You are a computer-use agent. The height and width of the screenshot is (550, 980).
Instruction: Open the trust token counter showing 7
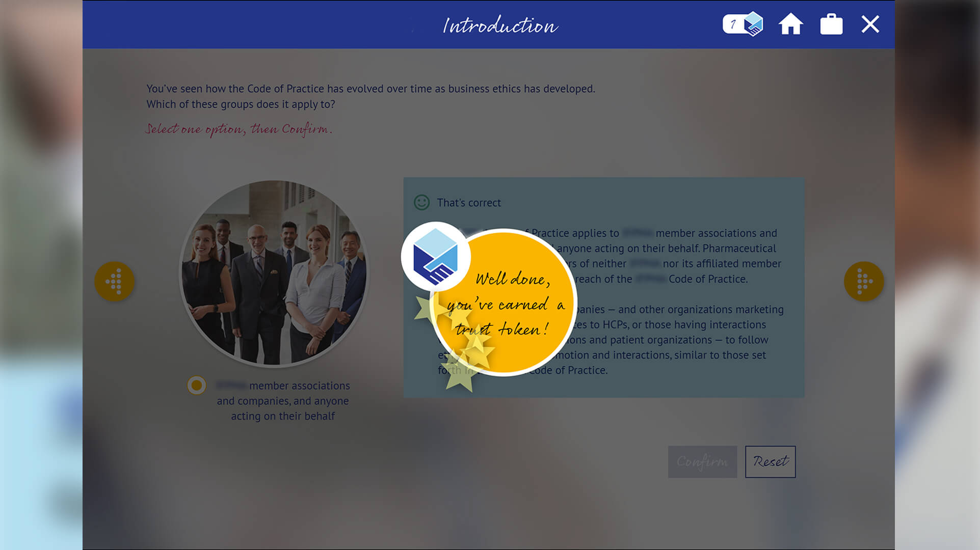743,24
